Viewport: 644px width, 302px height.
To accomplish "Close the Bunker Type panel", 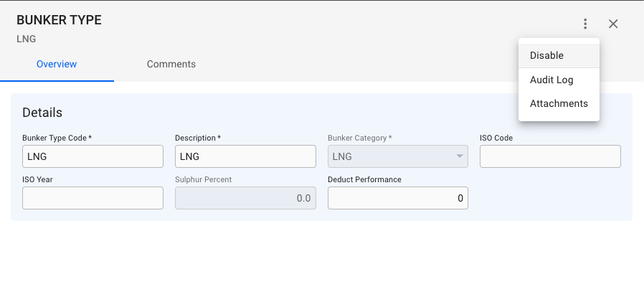I will [613, 24].
